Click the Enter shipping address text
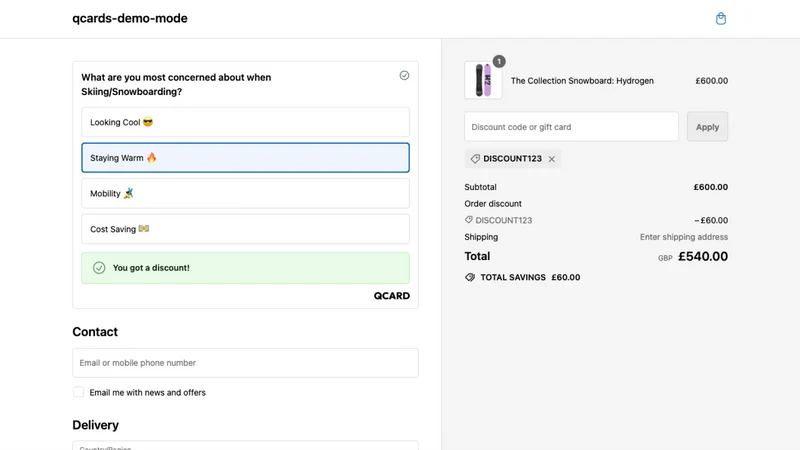 tap(684, 237)
